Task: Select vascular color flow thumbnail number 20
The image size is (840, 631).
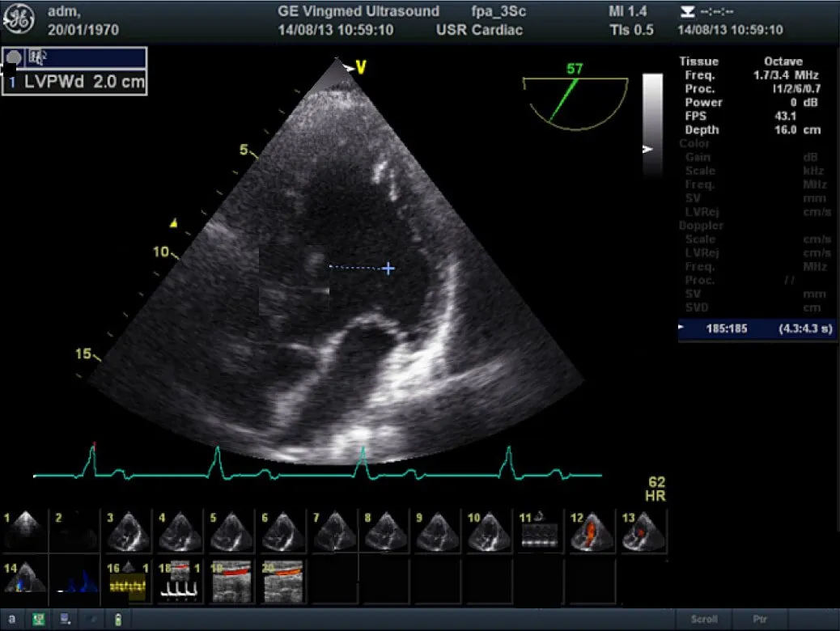Action: coord(282,582)
